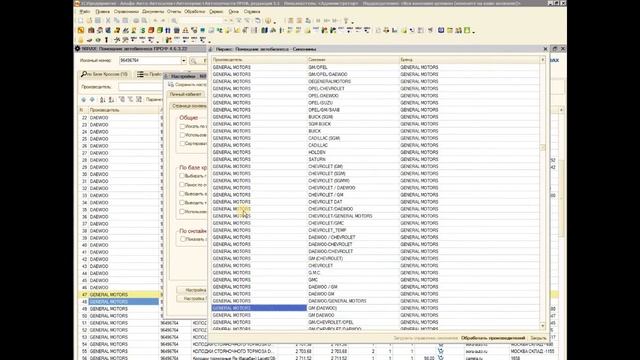Open the Документы menu
The height and width of the screenshot is (360, 640).
point(153,12)
